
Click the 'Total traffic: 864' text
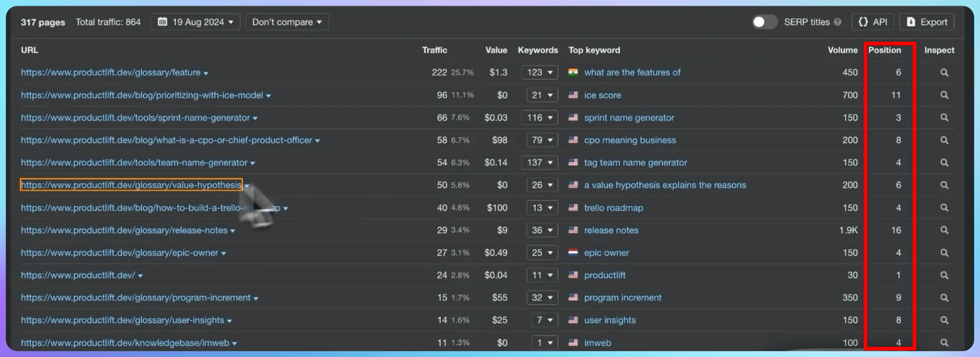click(x=108, y=22)
